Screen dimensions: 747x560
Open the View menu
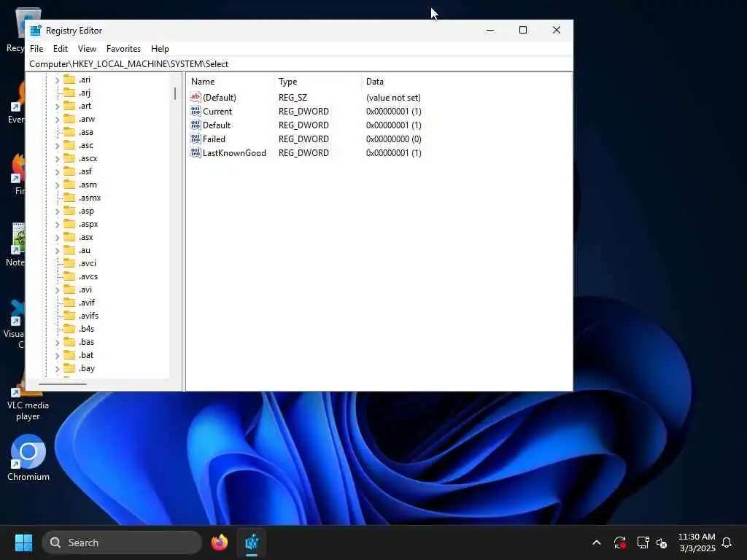tap(87, 49)
